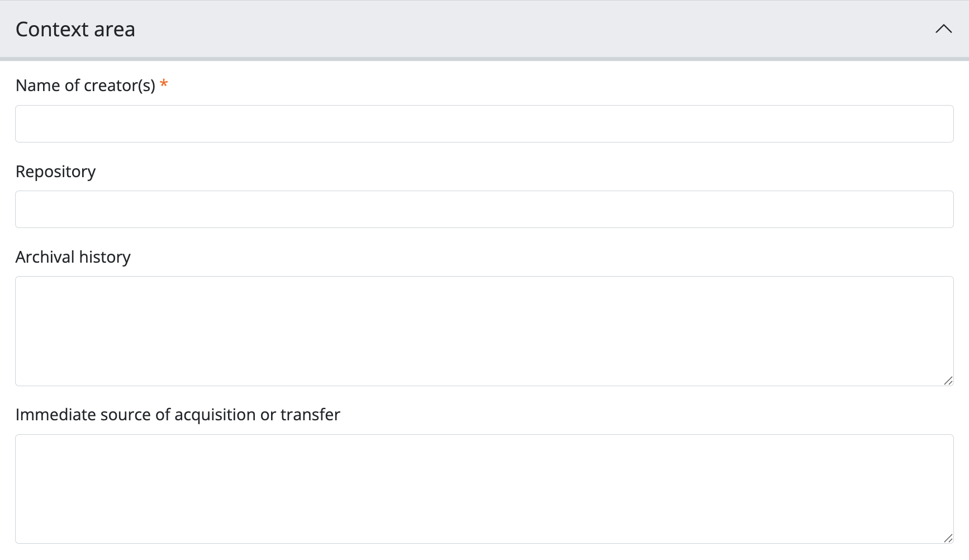
Task: Click "Immediate source of acquisition or transfer" label
Action: coord(178,415)
